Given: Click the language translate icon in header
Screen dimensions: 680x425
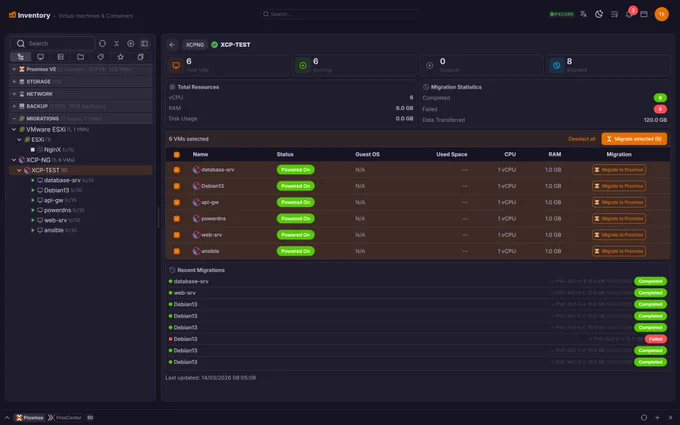Looking at the screenshot, I should click(x=583, y=14).
